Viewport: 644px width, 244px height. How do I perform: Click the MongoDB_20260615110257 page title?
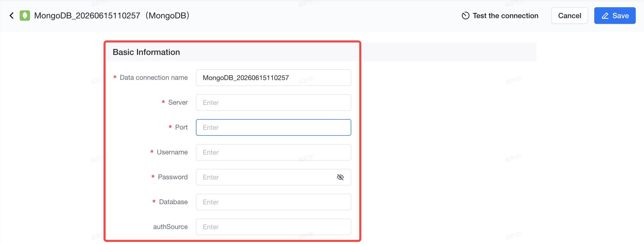coord(112,16)
